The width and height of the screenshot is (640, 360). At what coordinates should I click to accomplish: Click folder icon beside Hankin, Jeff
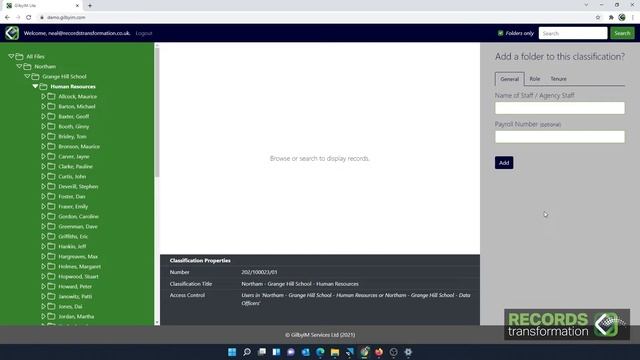coord(51,247)
